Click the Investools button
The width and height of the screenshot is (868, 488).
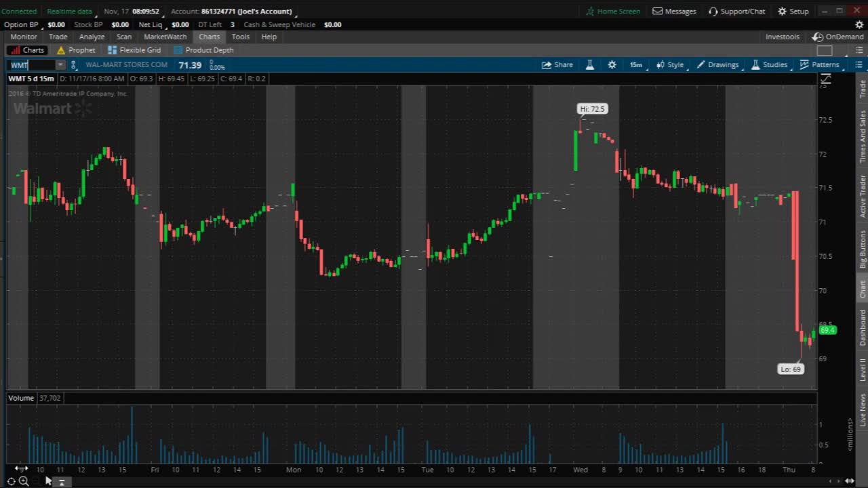click(x=783, y=37)
